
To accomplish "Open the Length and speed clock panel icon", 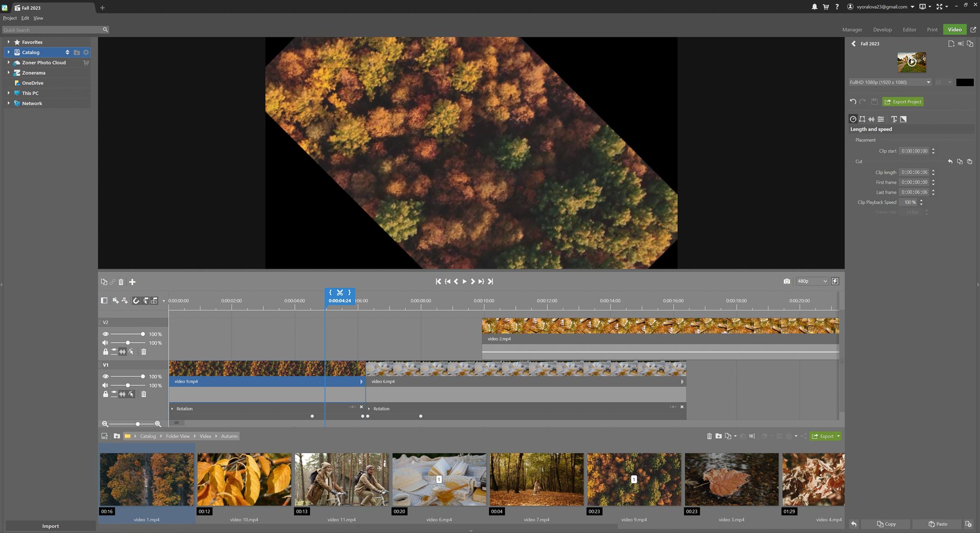I will pos(853,119).
